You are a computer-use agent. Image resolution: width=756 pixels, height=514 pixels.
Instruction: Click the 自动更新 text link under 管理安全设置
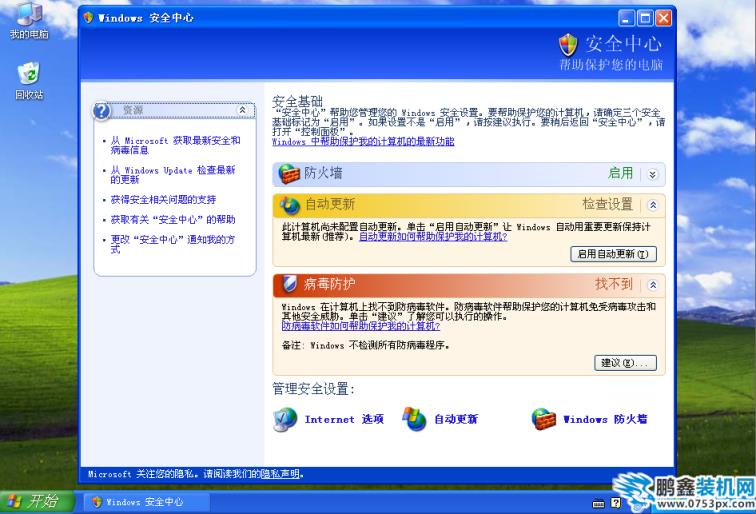(x=456, y=419)
